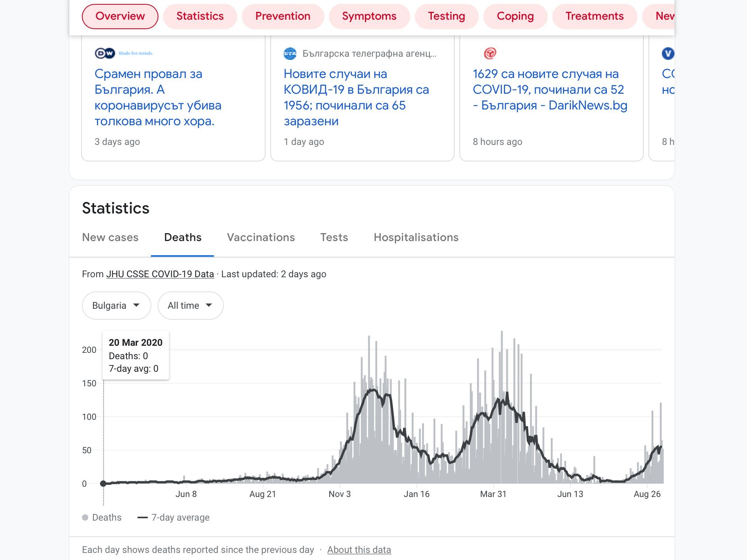Open the Tests statistics tab
The width and height of the screenshot is (747, 560).
coord(334,237)
